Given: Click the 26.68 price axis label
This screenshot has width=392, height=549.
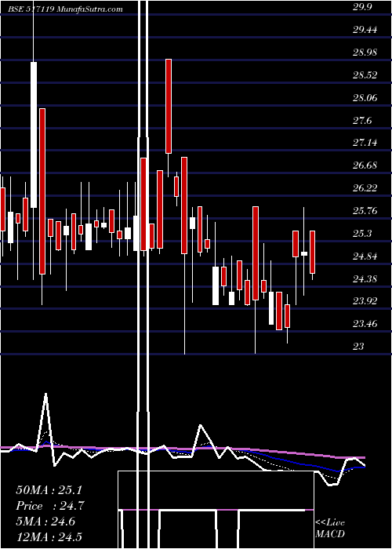Looking at the screenshot, I should point(365,165).
